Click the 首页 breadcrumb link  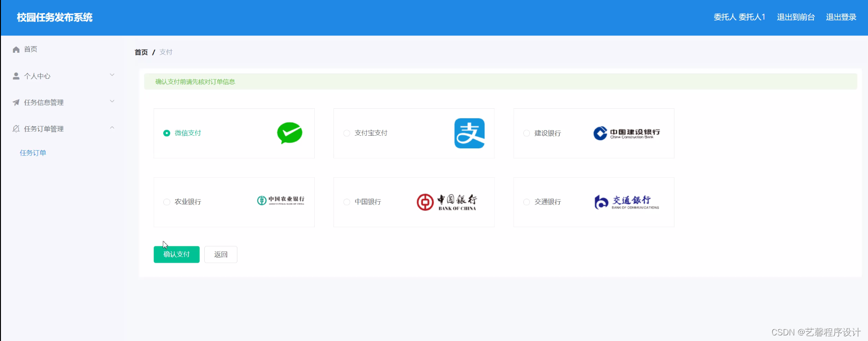pyautogui.click(x=141, y=52)
